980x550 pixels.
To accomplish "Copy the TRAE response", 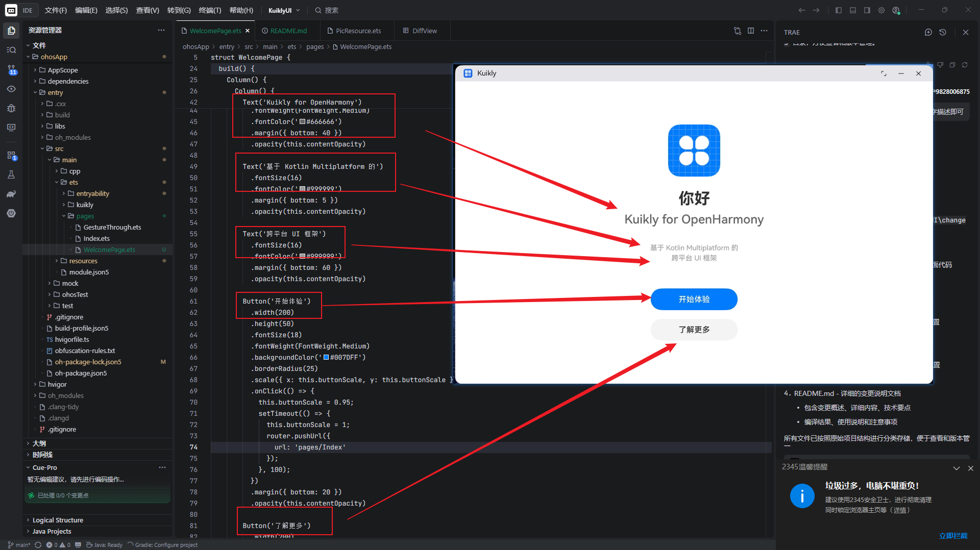I will point(952,65).
